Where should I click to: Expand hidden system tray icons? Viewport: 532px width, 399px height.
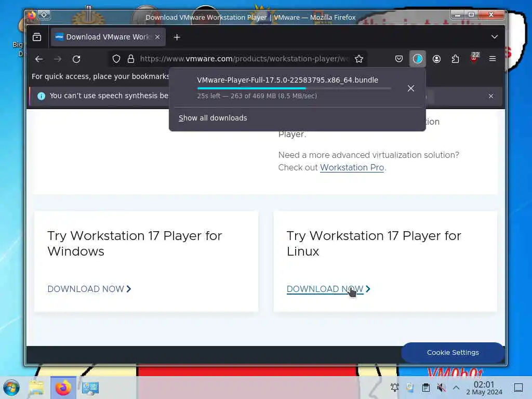[x=456, y=388]
